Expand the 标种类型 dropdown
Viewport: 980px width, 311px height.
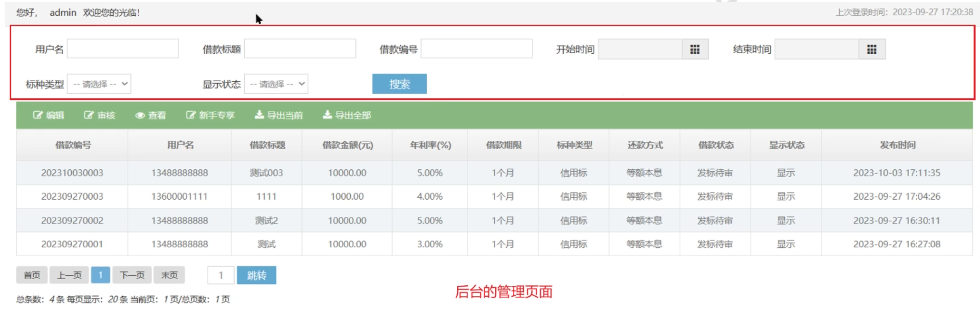(99, 84)
